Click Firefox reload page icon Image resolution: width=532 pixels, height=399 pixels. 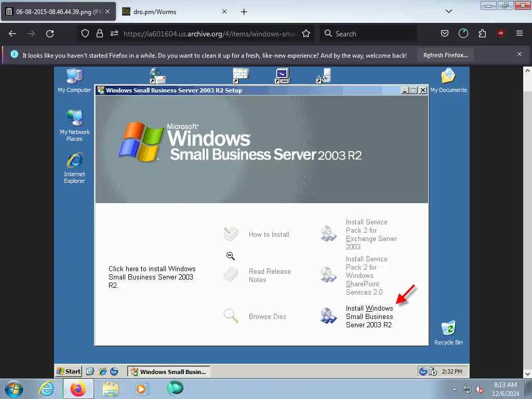pos(50,34)
